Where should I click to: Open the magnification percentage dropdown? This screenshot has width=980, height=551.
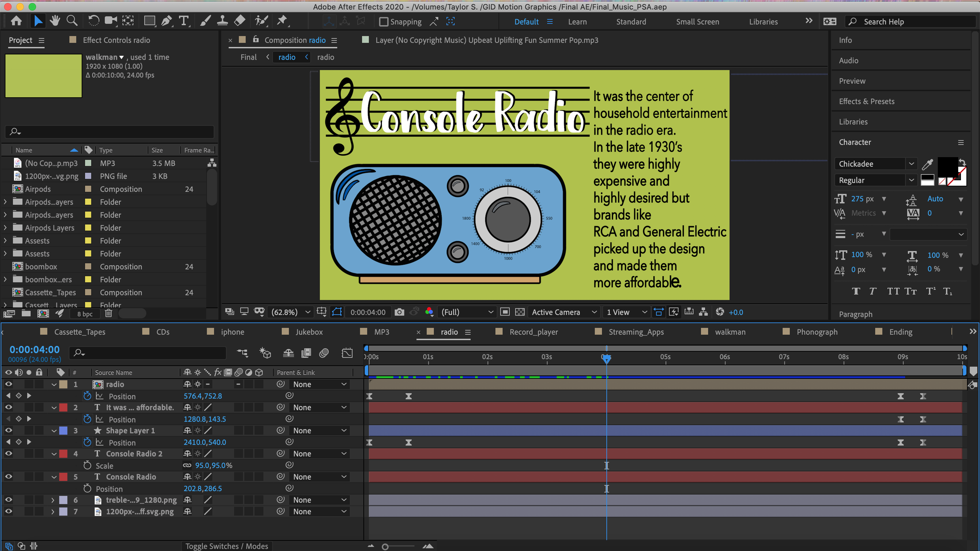290,312
